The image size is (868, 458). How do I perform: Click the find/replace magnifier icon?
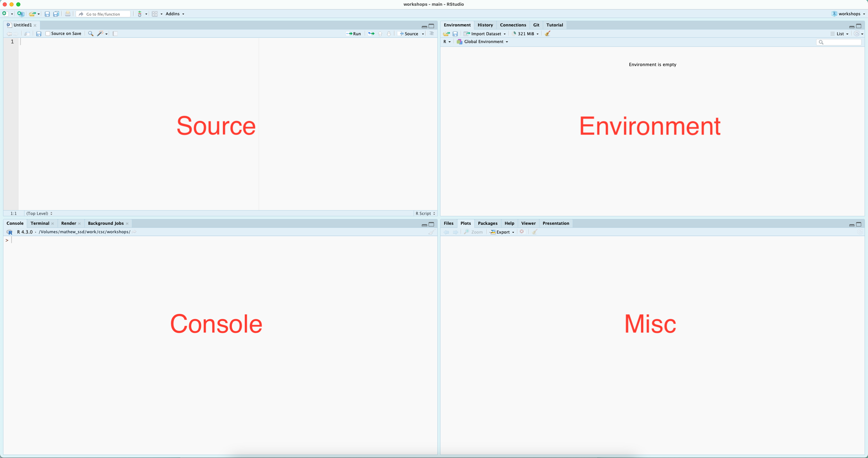[x=91, y=34]
